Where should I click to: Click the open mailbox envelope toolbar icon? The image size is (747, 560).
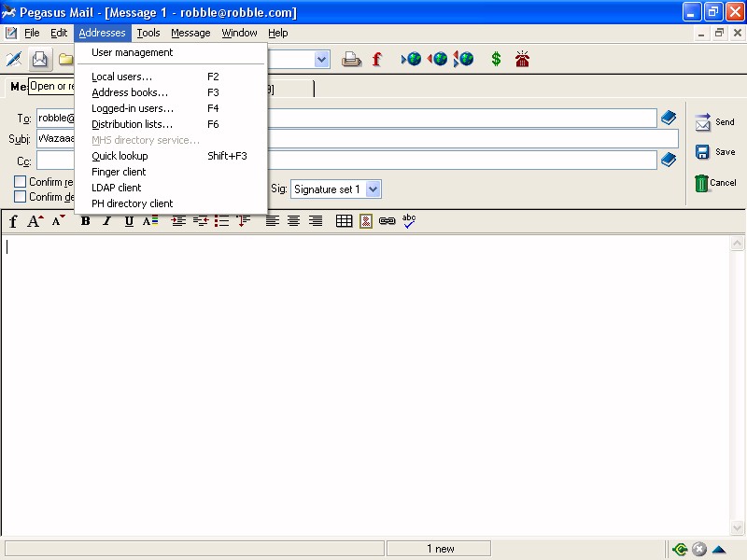(39, 60)
